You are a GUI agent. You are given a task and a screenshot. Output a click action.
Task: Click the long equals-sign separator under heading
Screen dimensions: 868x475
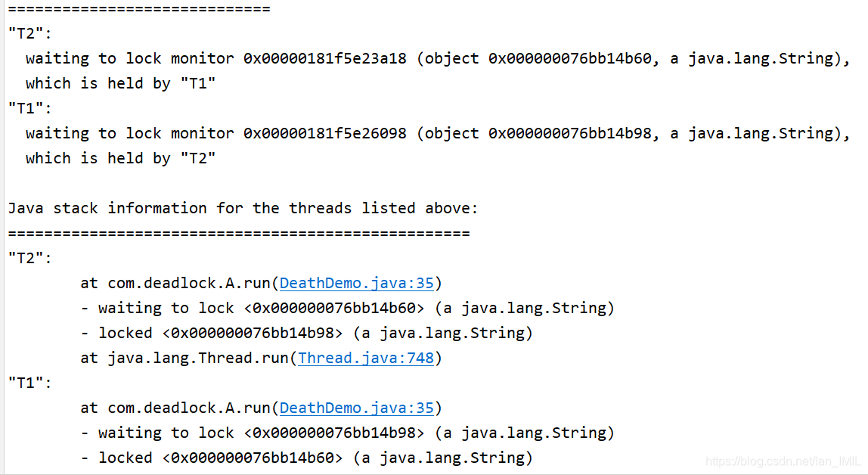239,234
